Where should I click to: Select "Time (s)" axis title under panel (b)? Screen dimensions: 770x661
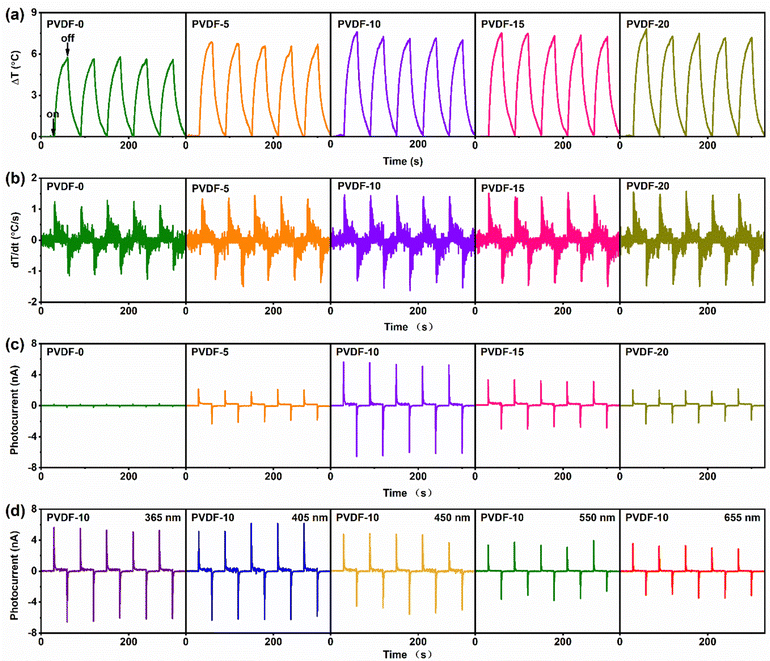pyautogui.click(x=408, y=327)
